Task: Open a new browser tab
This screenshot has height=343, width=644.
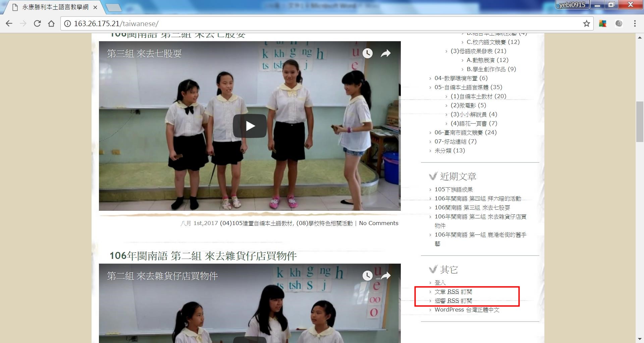Action: click(114, 7)
